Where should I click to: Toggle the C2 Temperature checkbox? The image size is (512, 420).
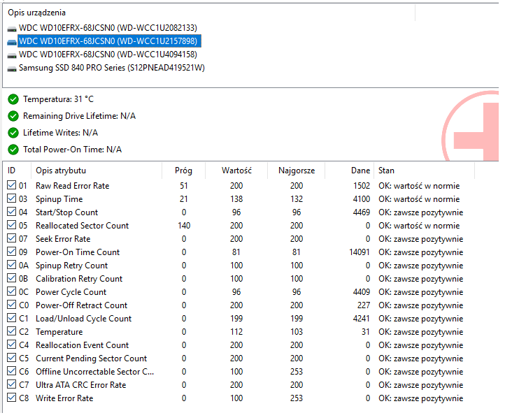[x=11, y=331]
